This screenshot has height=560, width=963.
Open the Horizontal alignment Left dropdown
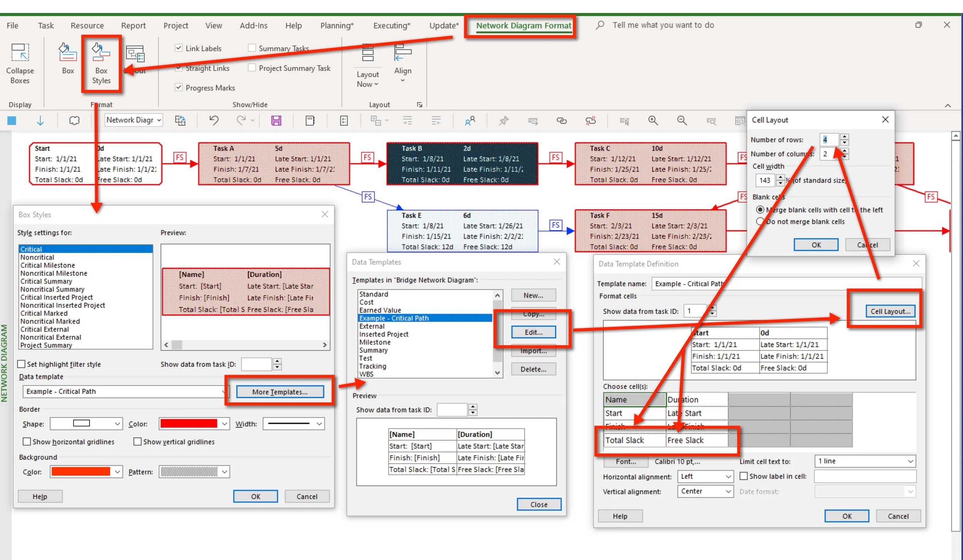point(705,476)
